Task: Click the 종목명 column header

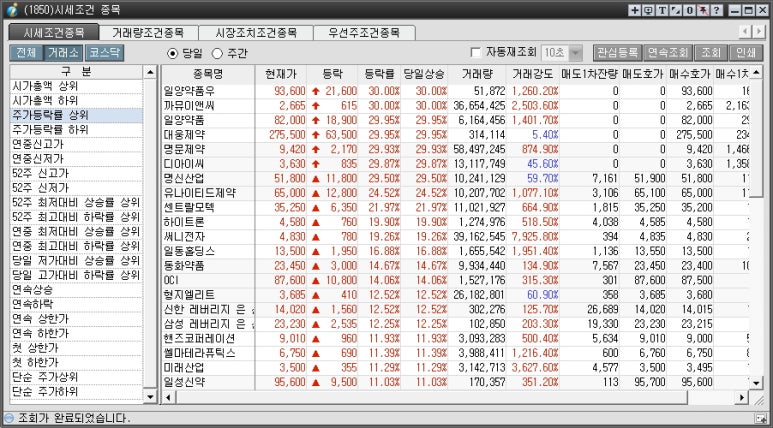Action: click(208, 74)
